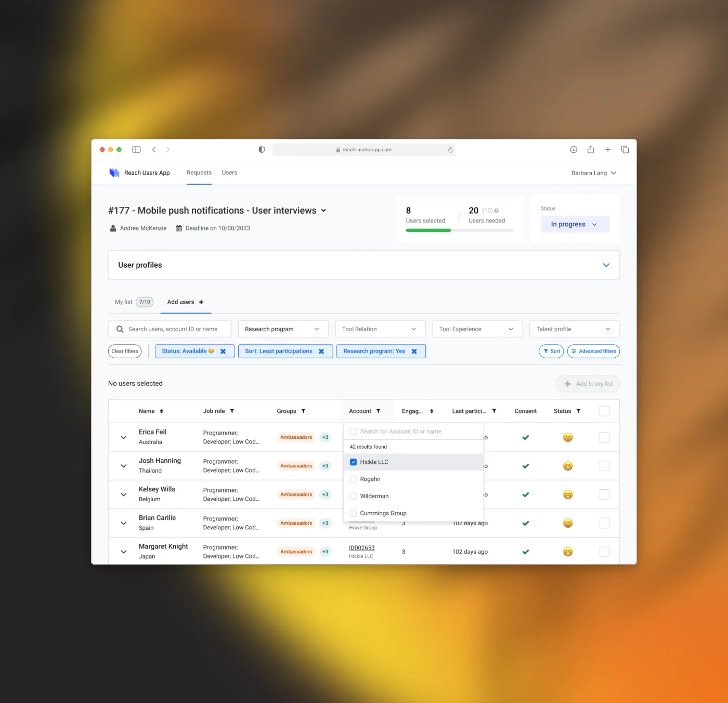
Task: Open the request title dropdown chevron
Action: (x=323, y=211)
